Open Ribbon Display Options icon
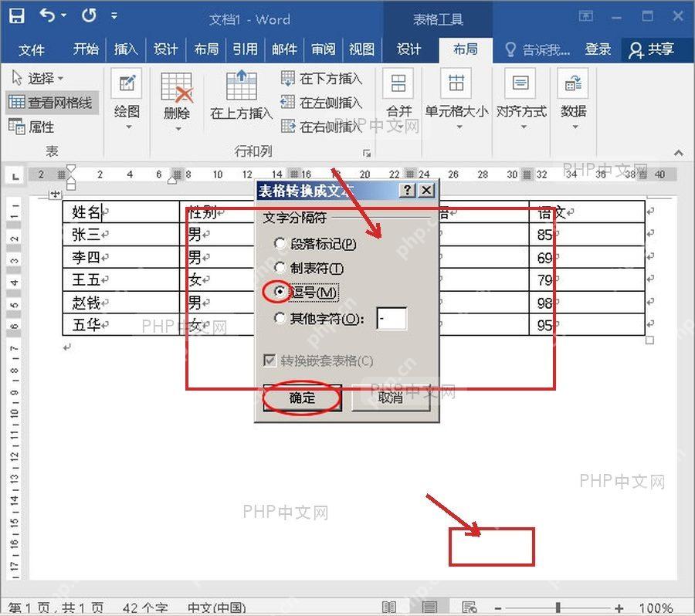 coord(586,16)
